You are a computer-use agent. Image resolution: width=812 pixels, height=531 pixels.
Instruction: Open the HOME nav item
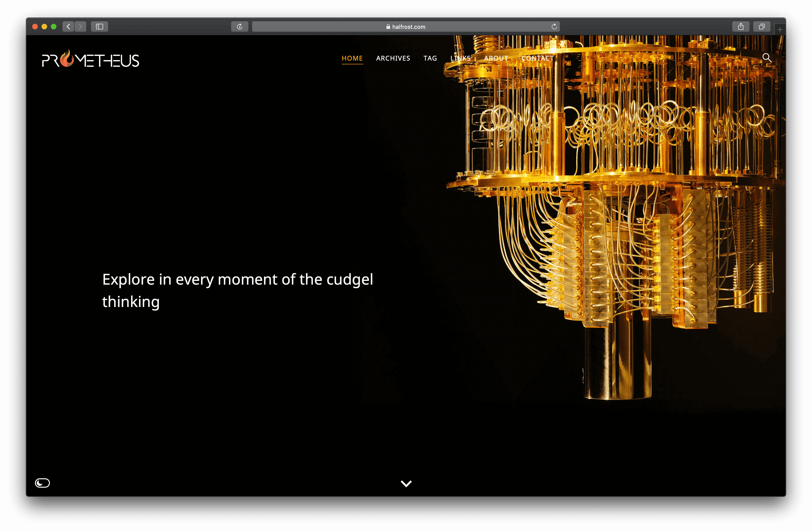[x=352, y=58]
